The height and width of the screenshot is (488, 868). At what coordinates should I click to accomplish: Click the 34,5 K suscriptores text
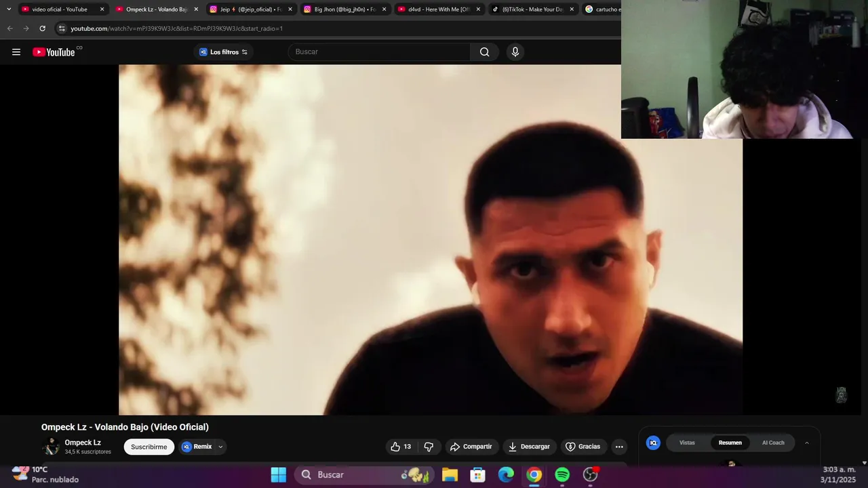click(x=87, y=451)
